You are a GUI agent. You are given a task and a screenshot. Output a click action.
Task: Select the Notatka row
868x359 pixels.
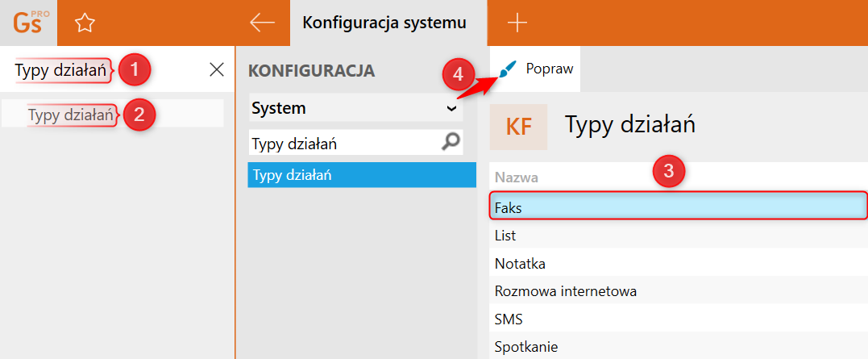click(678, 263)
